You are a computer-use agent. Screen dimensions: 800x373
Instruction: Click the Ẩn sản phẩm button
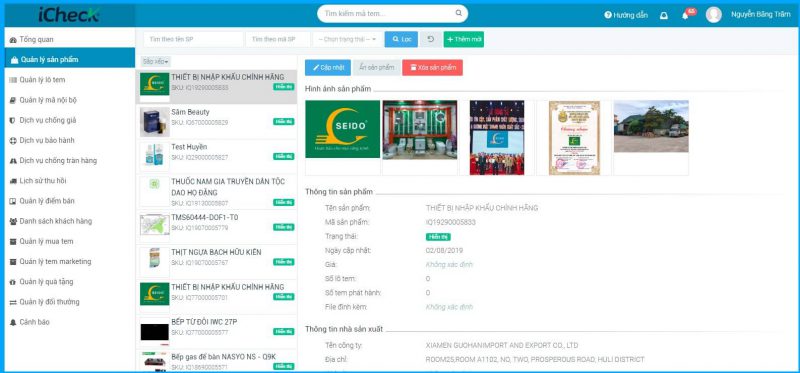(x=377, y=67)
